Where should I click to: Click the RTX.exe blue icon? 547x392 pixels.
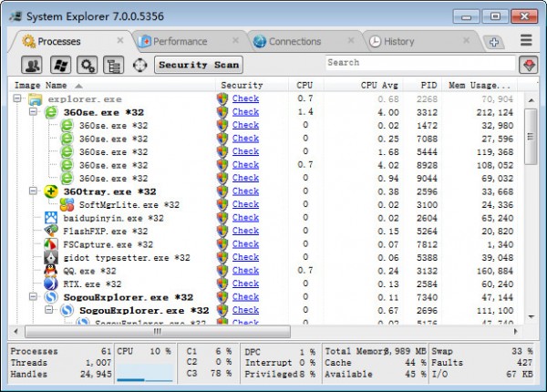coord(51,284)
